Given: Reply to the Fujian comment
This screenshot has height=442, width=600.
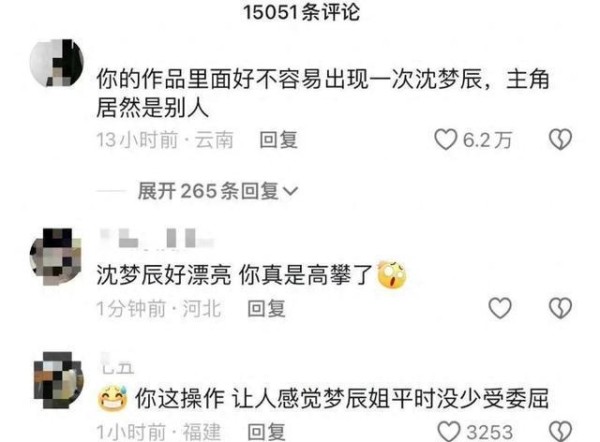Looking at the screenshot, I should click(x=266, y=432).
